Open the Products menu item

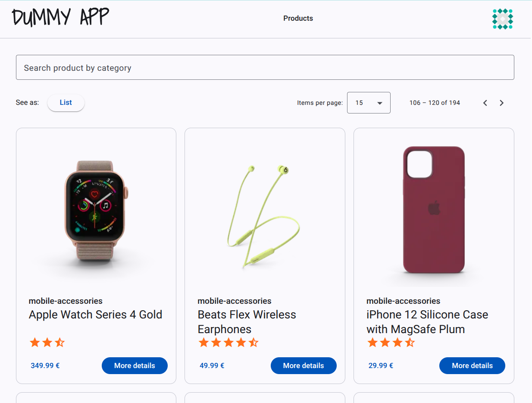click(298, 19)
